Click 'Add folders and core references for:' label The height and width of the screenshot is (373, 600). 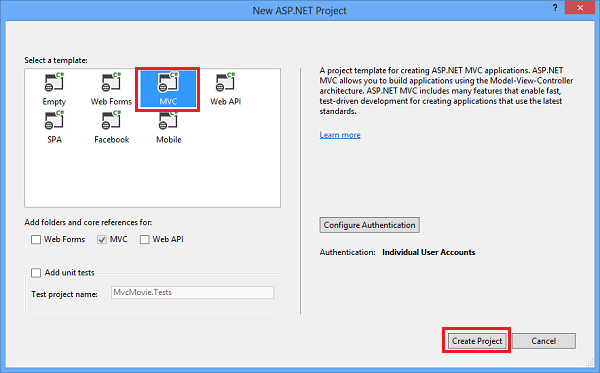click(x=88, y=222)
